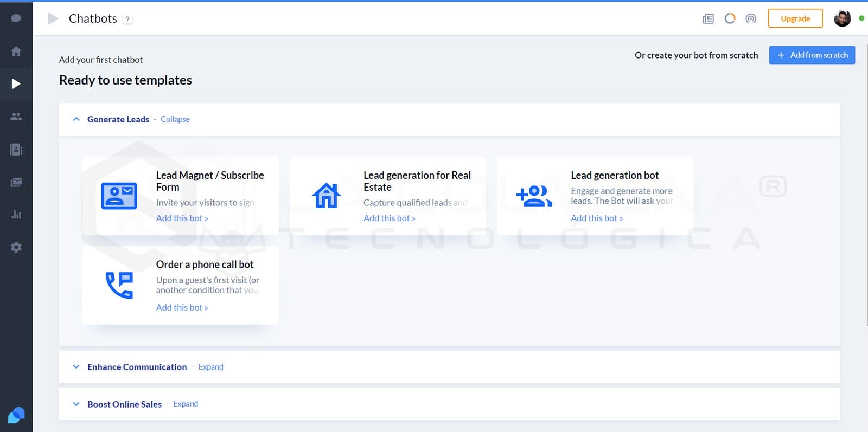Click the news feed icon in top bar

tap(708, 19)
